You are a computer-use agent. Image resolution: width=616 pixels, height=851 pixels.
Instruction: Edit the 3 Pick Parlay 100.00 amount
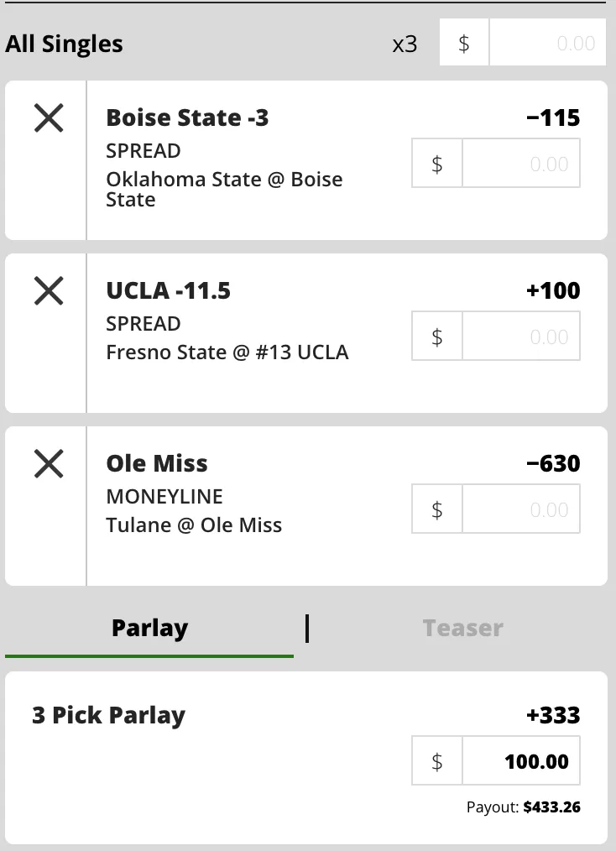click(x=521, y=762)
